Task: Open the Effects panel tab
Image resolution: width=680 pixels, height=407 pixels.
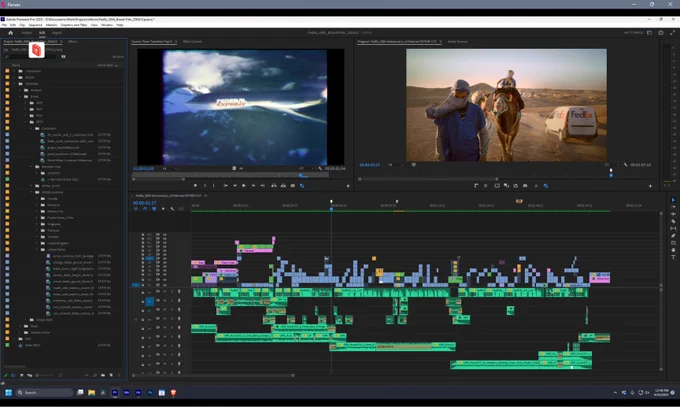Action: (72, 42)
